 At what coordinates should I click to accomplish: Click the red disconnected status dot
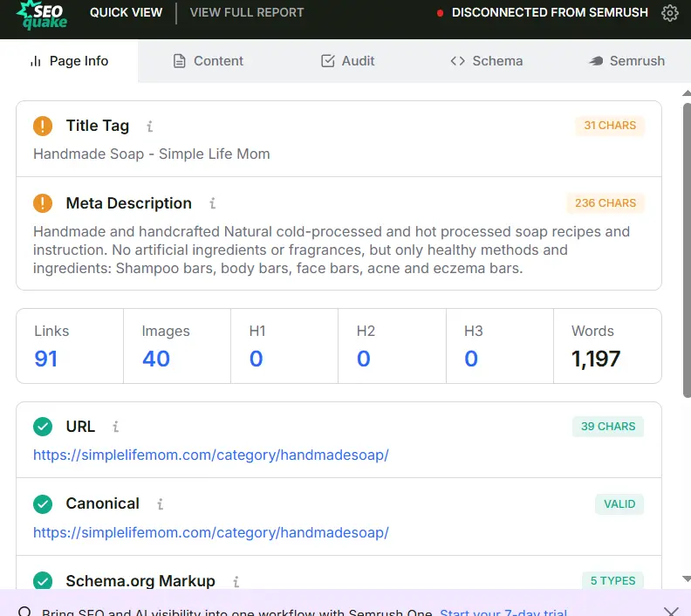coord(440,13)
